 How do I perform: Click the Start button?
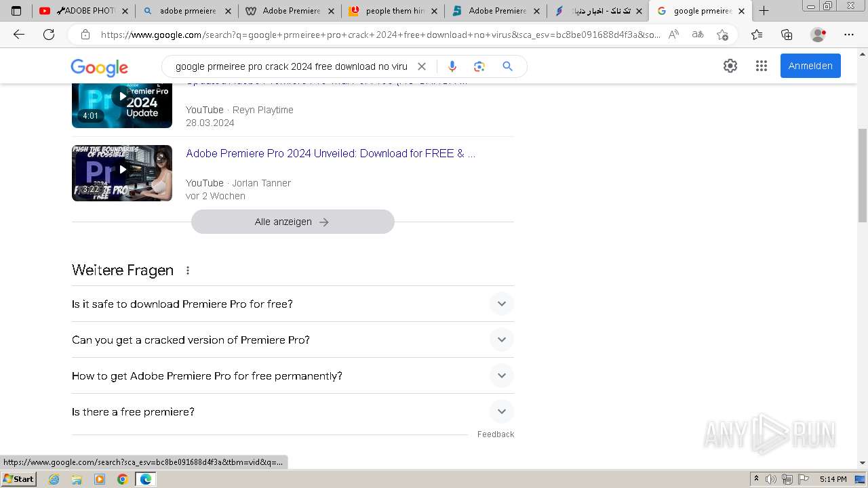(19, 479)
